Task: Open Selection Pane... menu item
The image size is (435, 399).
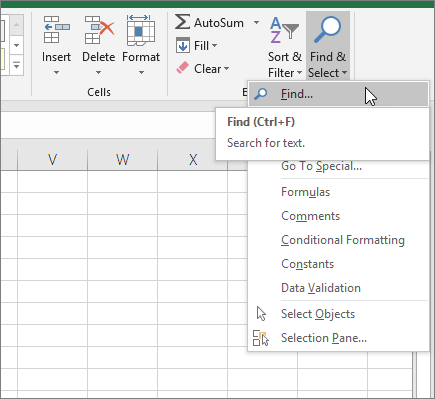Action: pos(339,338)
